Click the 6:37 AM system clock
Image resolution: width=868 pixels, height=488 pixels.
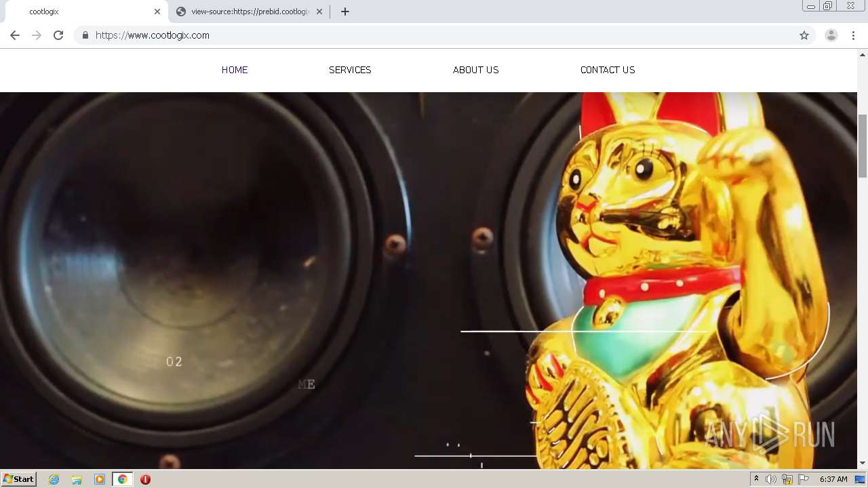[833, 479]
